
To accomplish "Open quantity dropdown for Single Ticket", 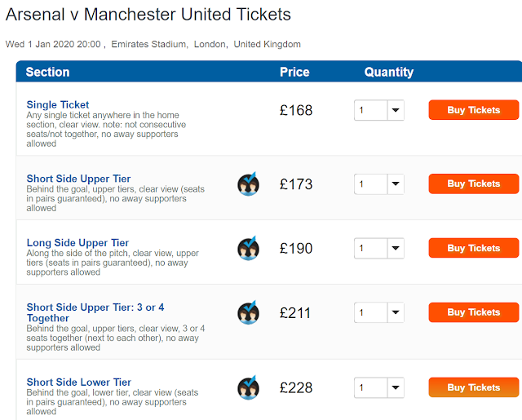I will pyautogui.click(x=378, y=110).
